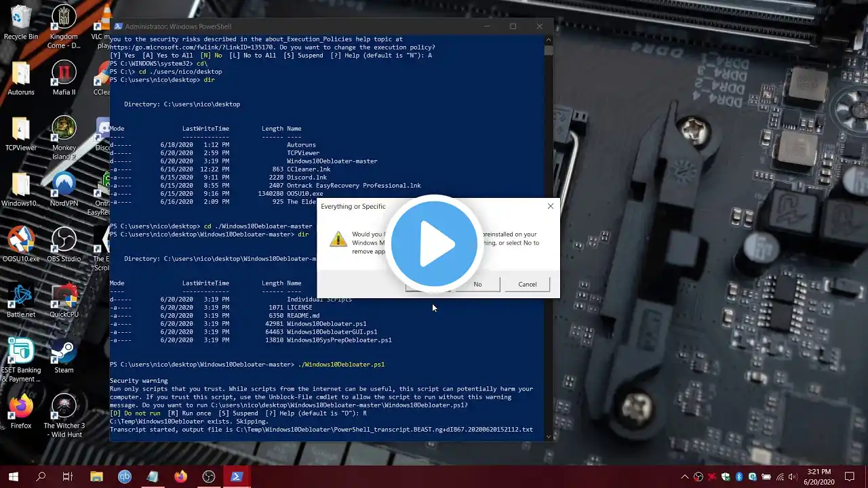Show hidden system tray icons
Screen dimensions: 868x488
point(685,476)
